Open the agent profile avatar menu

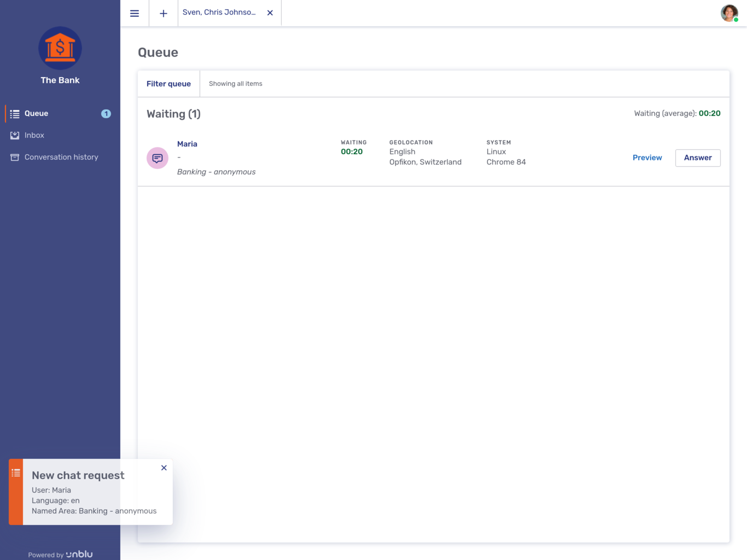click(729, 13)
